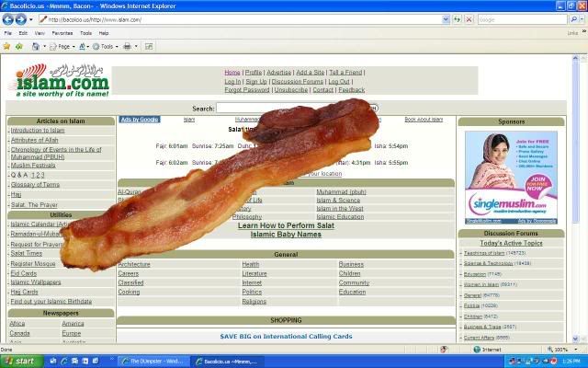This screenshot has height=368, width=588.
Task: Click the Add to Favorites icon
Action: click(x=18, y=46)
